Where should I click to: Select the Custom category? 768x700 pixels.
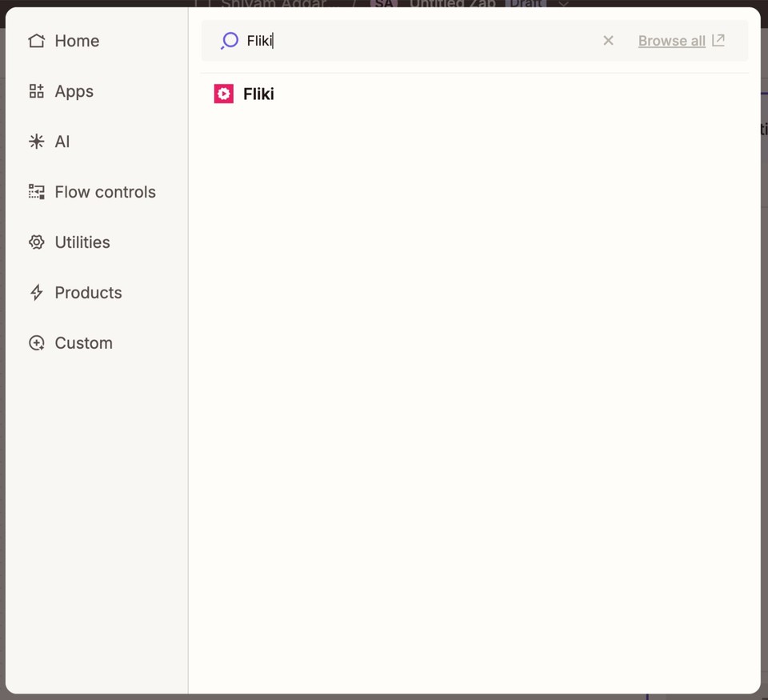click(70, 343)
